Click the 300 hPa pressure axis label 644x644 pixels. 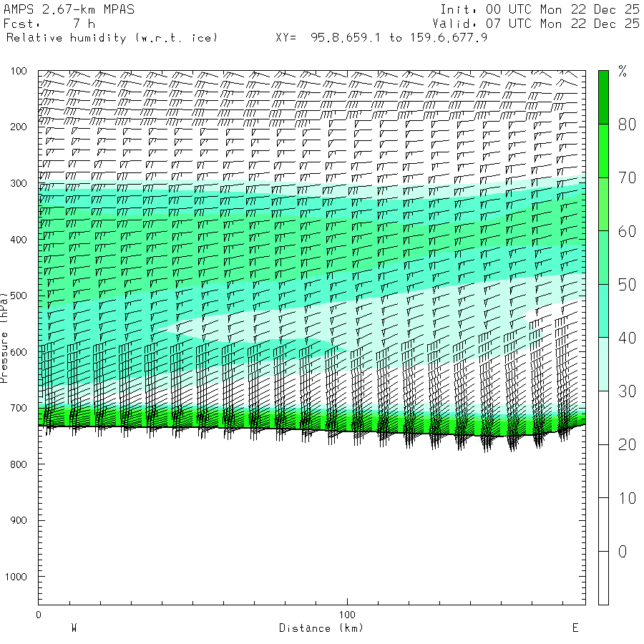point(19,183)
